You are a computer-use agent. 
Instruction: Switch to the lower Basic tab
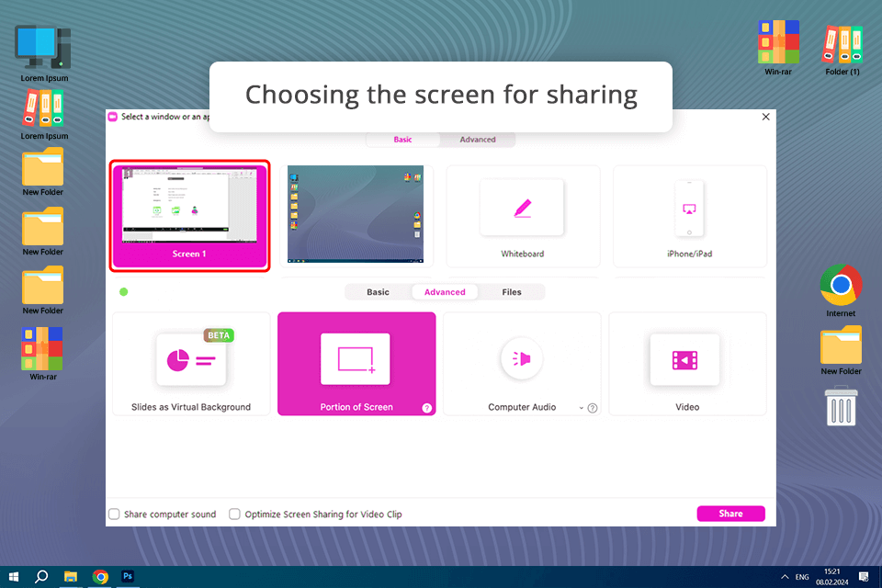[x=378, y=292]
